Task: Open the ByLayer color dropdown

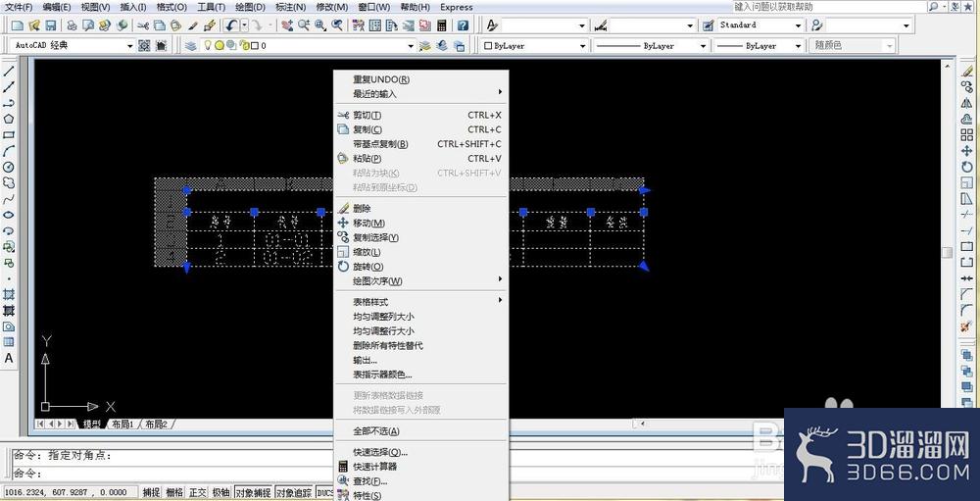Action: click(x=582, y=46)
